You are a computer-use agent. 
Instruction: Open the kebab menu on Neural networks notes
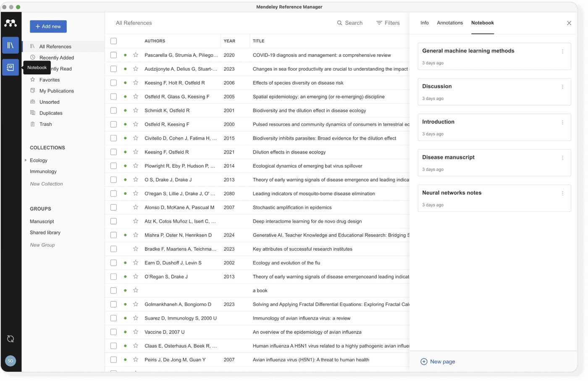[x=563, y=193]
